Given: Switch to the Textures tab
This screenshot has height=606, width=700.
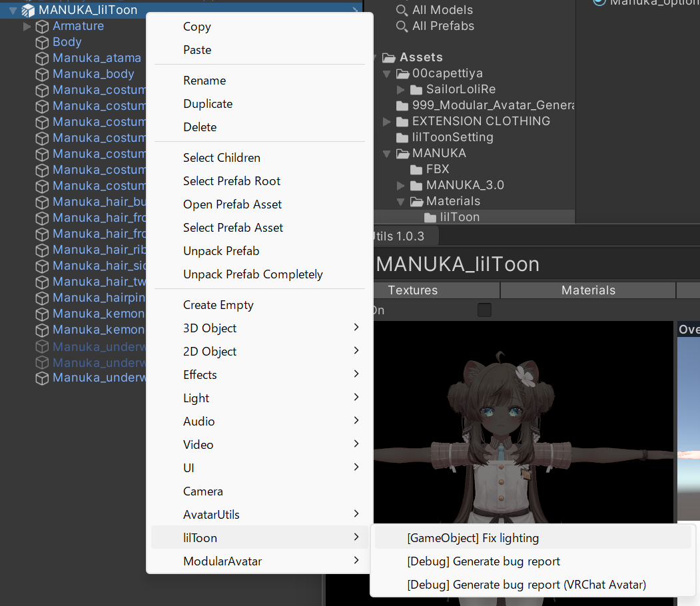Looking at the screenshot, I should point(436,290).
